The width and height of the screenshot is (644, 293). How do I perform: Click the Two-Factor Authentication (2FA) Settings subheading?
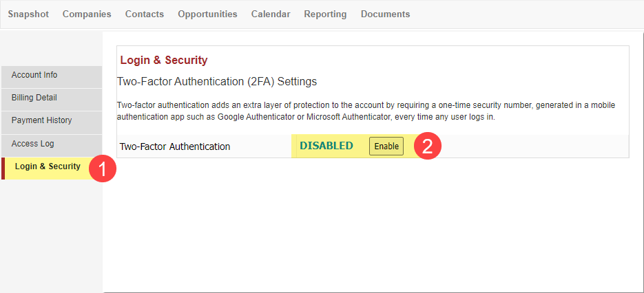tap(217, 82)
